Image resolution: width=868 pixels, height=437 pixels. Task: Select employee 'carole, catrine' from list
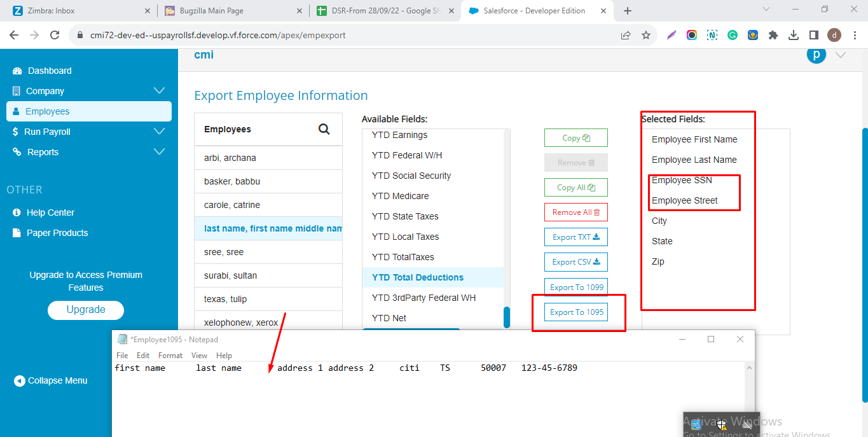pyautogui.click(x=232, y=205)
